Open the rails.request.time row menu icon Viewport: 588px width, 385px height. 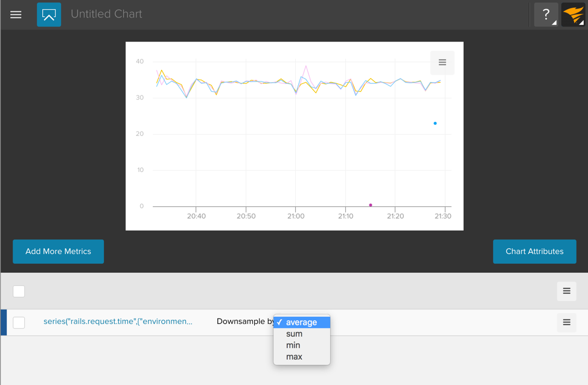pyautogui.click(x=566, y=322)
